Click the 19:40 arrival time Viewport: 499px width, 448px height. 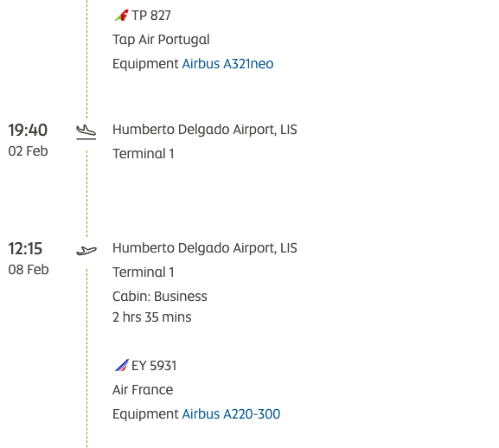[x=28, y=130]
